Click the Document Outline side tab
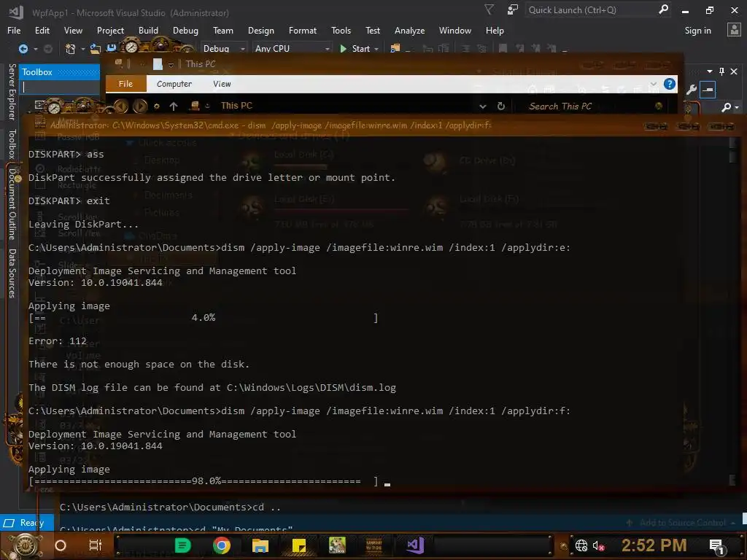This screenshot has height=560, width=747. point(12,204)
